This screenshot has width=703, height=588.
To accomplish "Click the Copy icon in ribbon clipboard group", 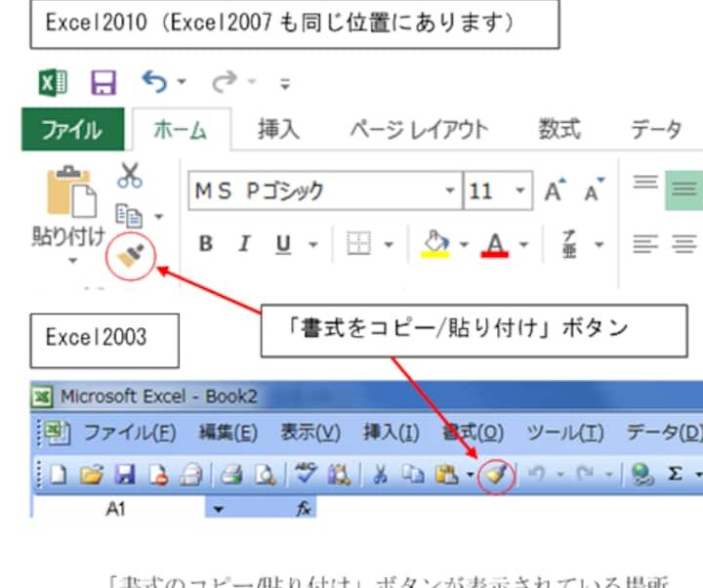I will coord(129,216).
